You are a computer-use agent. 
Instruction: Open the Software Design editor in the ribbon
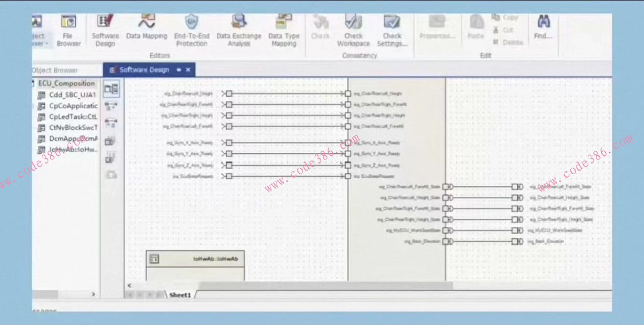tap(105, 31)
